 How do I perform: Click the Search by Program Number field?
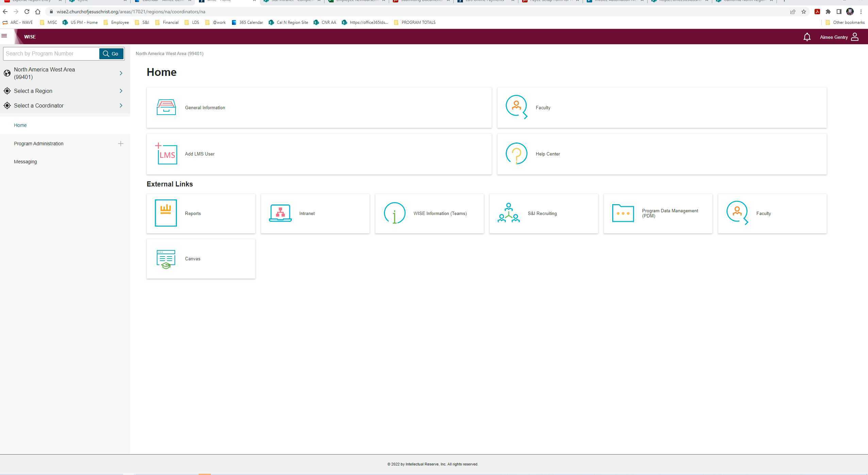click(51, 54)
